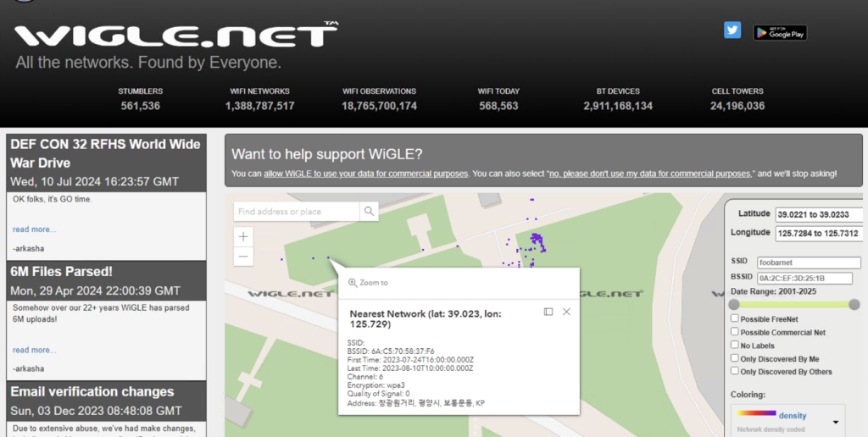Close the Nearest Network popup
This screenshot has width=868, height=437.
tap(566, 312)
